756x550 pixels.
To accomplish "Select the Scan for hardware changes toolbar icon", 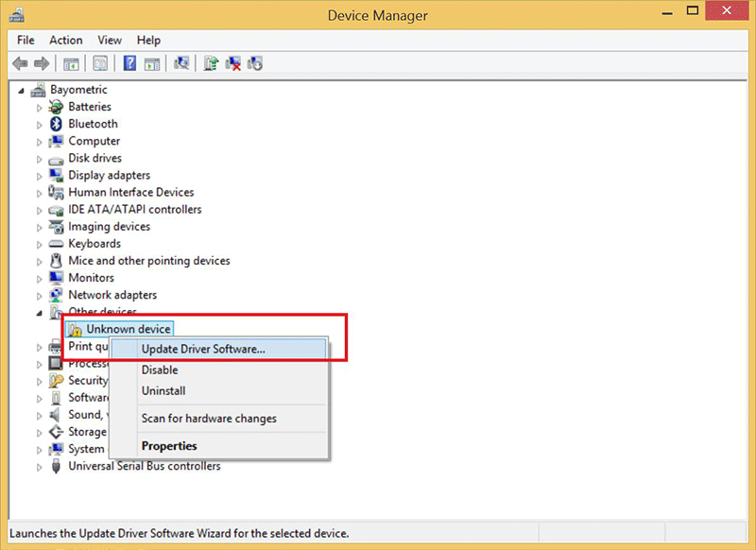I will (182, 63).
